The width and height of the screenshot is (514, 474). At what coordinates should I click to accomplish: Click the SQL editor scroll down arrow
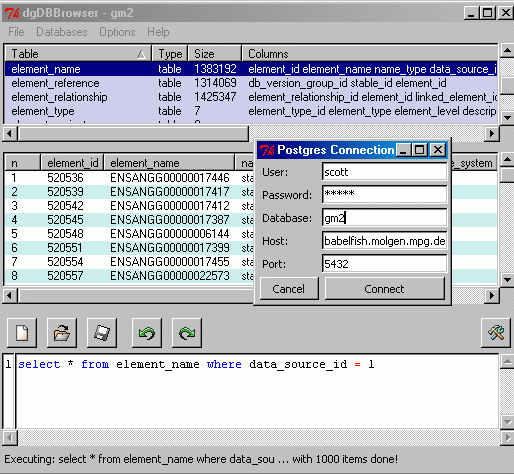coord(507,422)
